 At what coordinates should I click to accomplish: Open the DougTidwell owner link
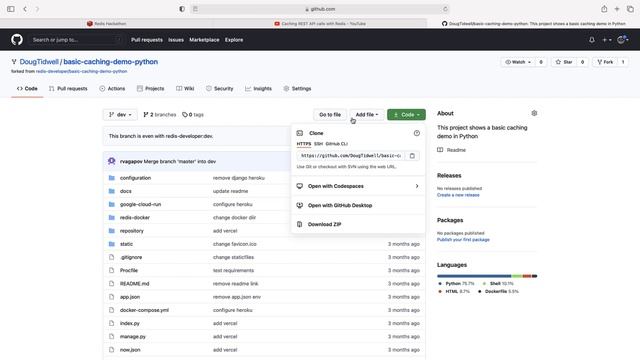point(39,62)
